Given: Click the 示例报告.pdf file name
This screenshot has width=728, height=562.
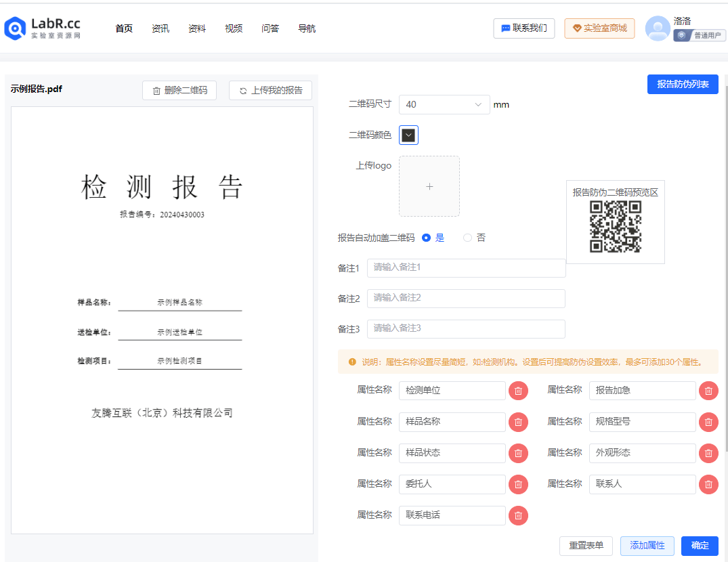Looking at the screenshot, I should pos(36,89).
